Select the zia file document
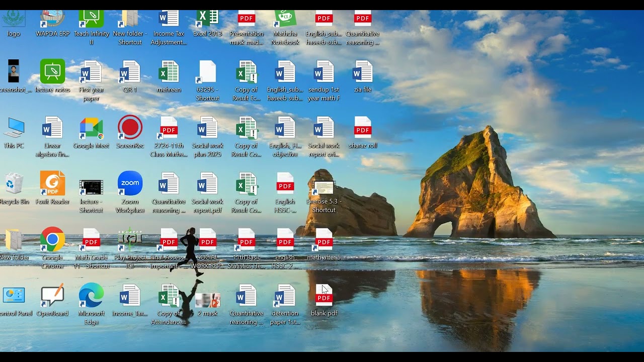Image resolution: width=644 pixels, height=362 pixels. click(x=363, y=76)
